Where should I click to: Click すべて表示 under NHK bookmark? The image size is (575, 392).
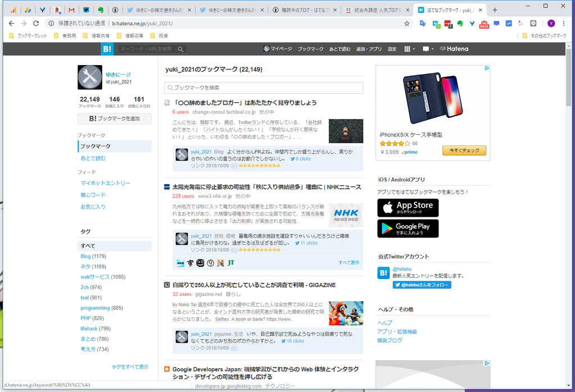[348, 263]
